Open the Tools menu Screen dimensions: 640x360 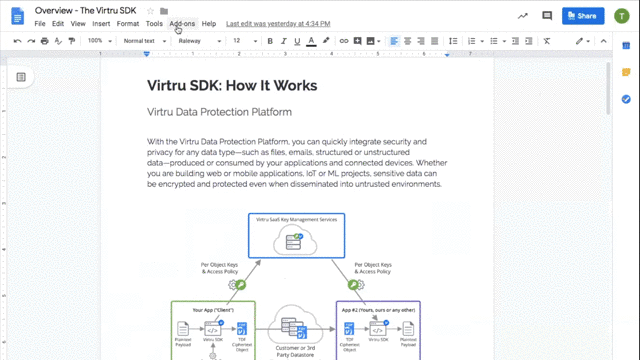tap(154, 24)
